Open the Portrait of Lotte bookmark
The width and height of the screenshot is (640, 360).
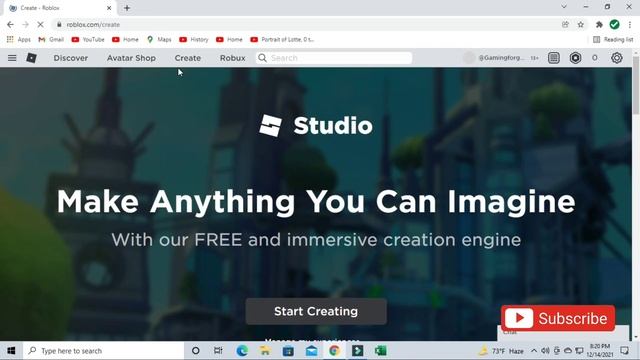click(x=282, y=40)
